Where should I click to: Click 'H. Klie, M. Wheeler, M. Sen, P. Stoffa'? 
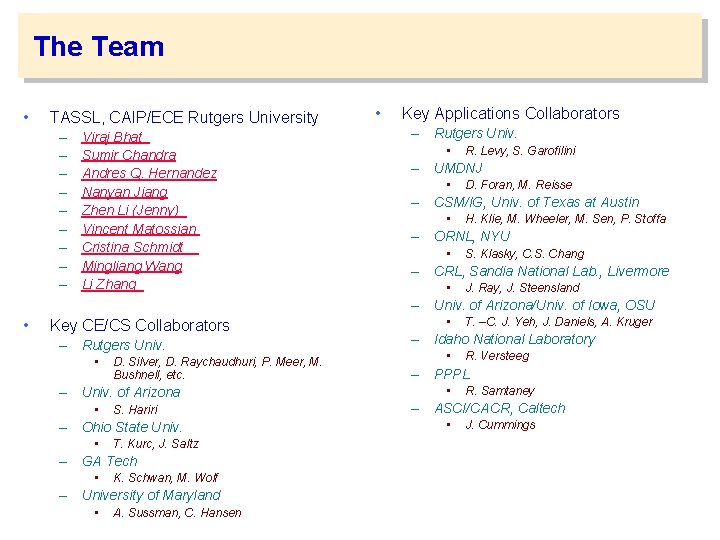click(566, 219)
